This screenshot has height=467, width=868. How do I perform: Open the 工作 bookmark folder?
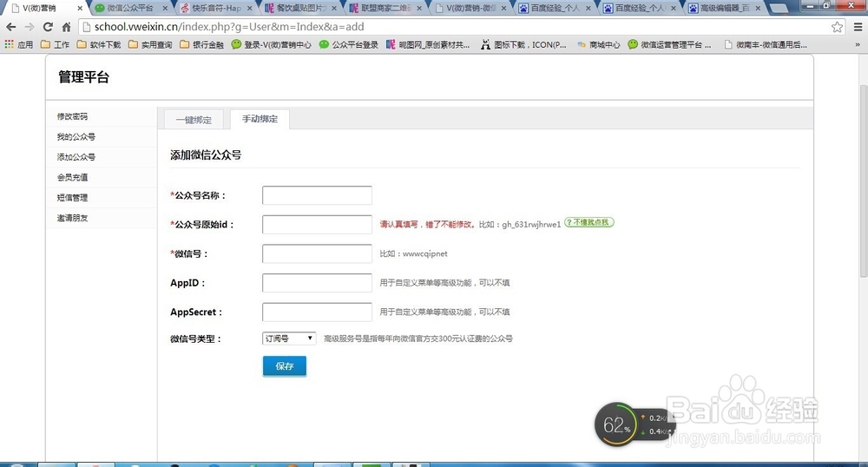[55, 44]
